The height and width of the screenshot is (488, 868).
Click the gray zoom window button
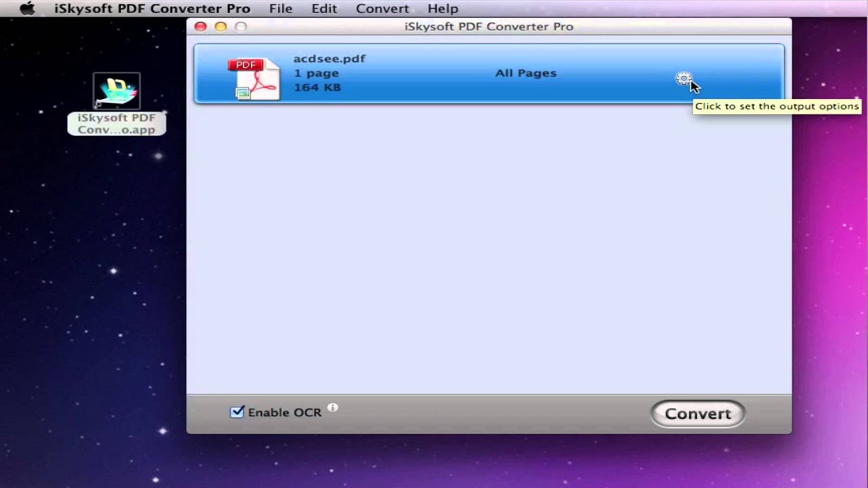241,26
